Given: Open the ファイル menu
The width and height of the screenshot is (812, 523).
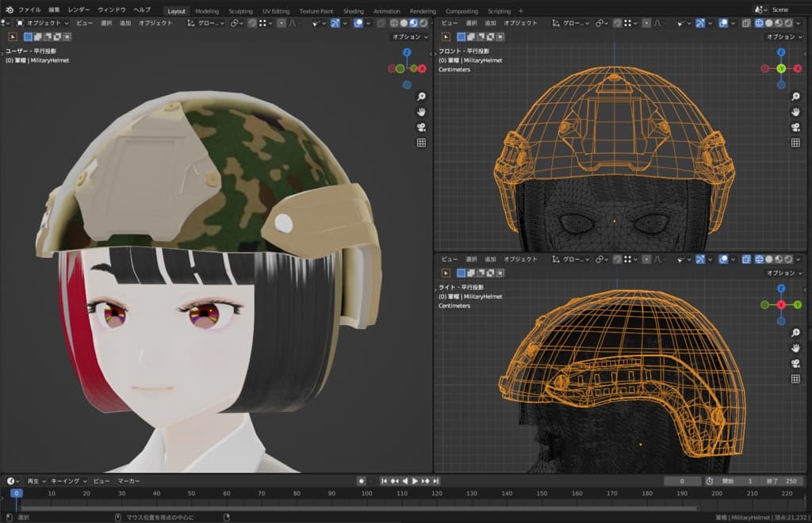Looking at the screenshot, I should 29,10.
